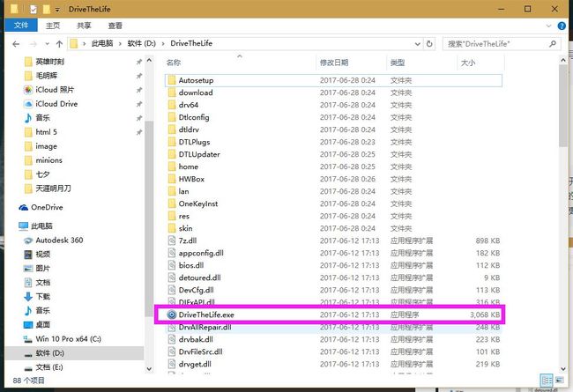Click the search magnifier icon
The image size is (573, 392).
pos(553,44)
